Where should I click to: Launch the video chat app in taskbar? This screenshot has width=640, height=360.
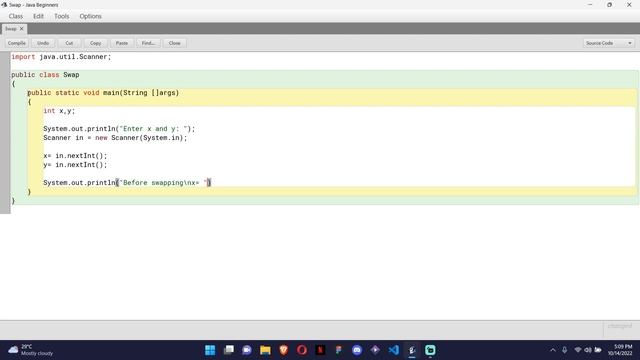(x=247, y=350)
